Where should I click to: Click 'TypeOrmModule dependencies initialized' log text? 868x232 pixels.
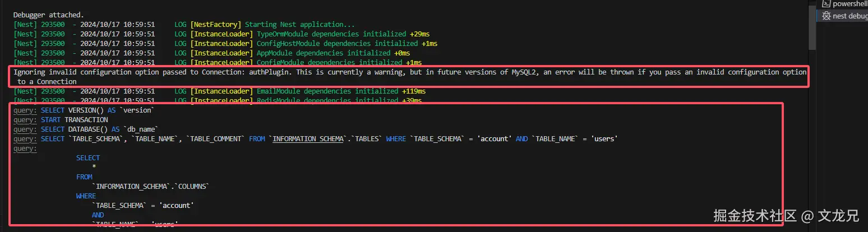[331, 34]
